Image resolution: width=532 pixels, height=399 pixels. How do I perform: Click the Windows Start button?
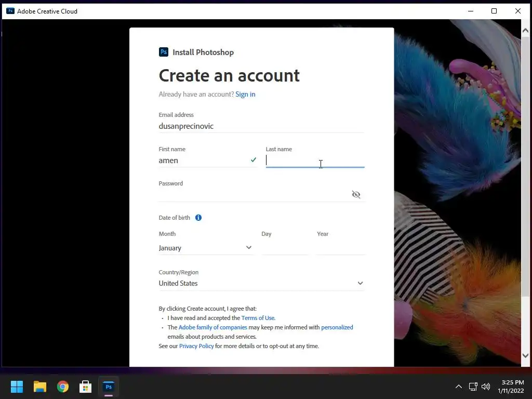click(17, 387)
